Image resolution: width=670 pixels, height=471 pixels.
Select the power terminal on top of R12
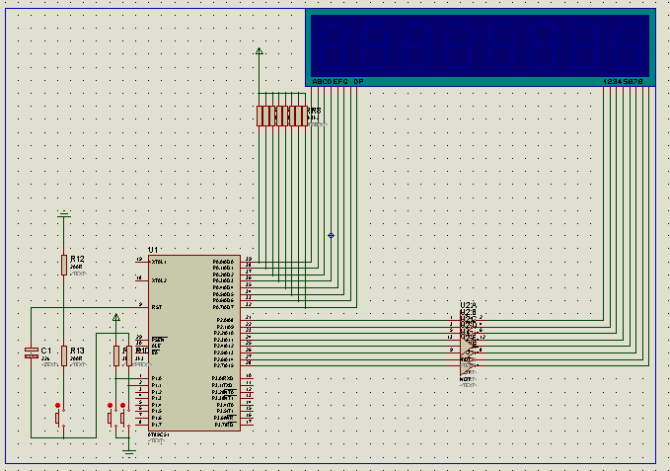(x=64, y=214)
